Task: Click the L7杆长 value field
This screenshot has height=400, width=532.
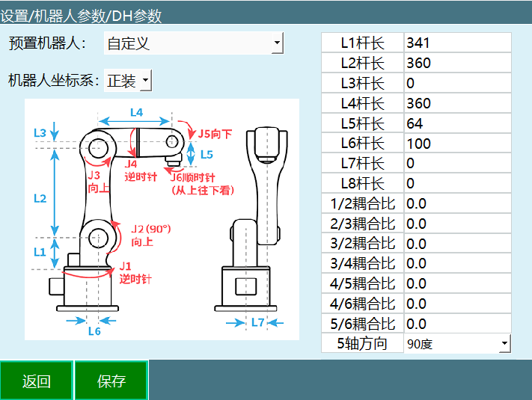Action: click(456, 163)
